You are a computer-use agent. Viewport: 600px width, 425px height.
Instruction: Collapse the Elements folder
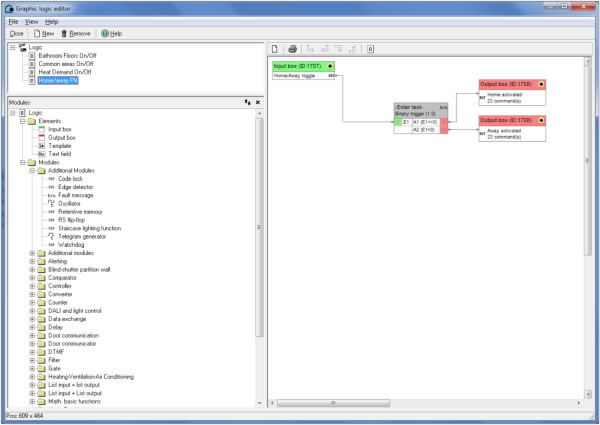(23, 121)
